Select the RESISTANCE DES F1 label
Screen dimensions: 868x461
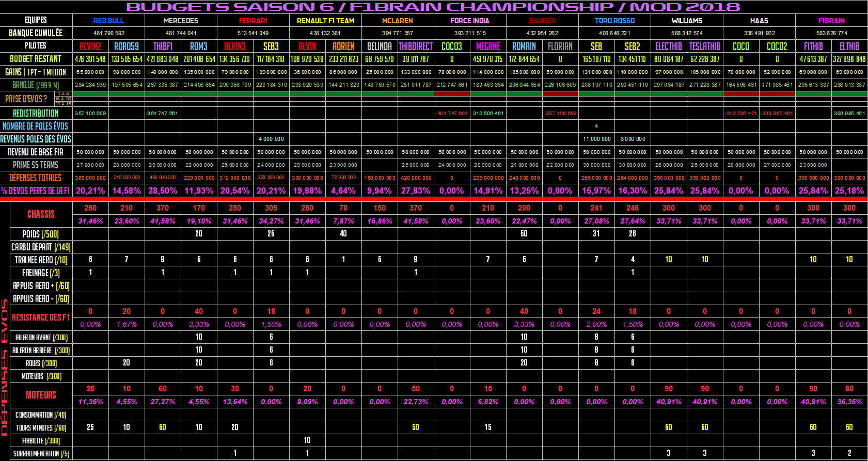tap(41, 317)
